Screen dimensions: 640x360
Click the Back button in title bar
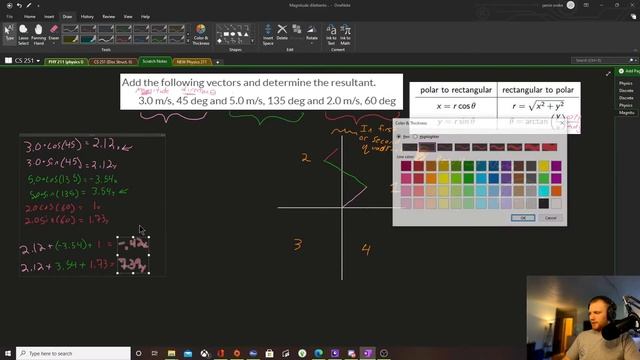pos(9,5)
